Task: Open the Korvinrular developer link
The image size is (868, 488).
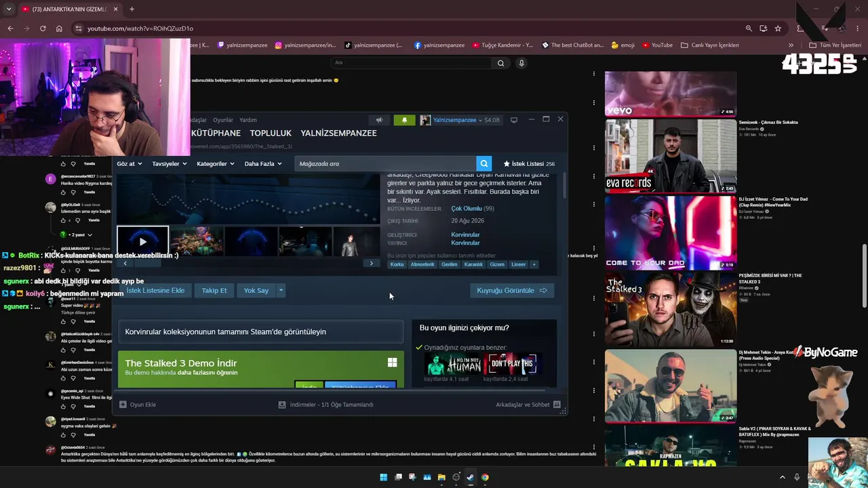Action: point(465,235)
